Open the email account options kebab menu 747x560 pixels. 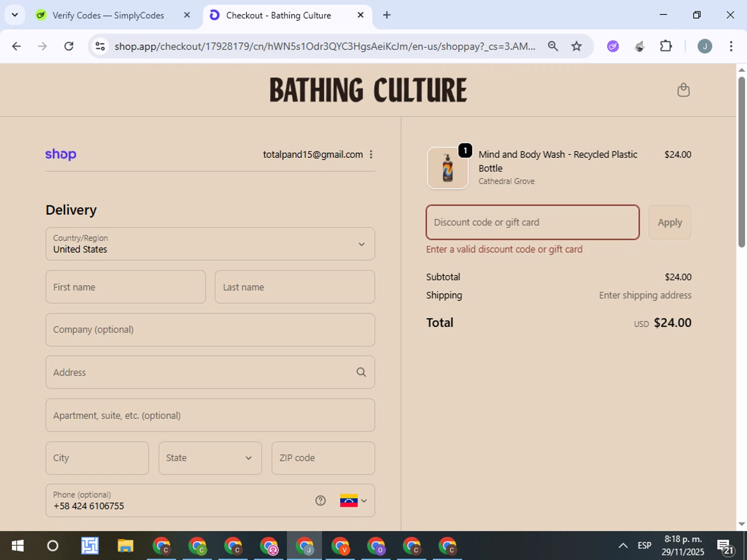(371, 154)
